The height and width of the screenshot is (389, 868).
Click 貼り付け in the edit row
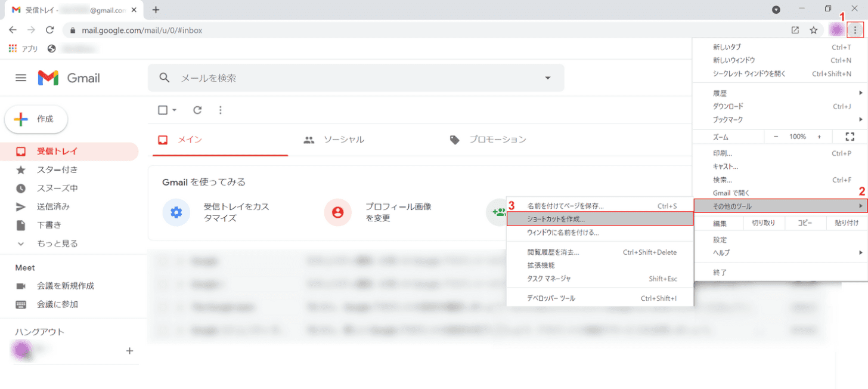click(847, 223)
